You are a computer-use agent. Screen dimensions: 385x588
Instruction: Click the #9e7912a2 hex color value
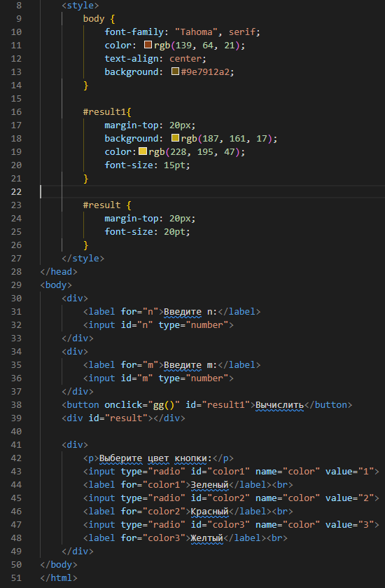205,71
